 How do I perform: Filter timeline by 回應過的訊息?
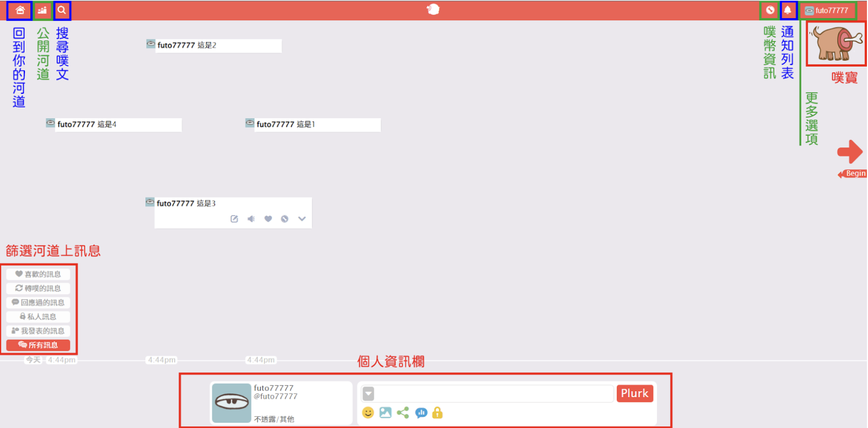coord(38,302)
